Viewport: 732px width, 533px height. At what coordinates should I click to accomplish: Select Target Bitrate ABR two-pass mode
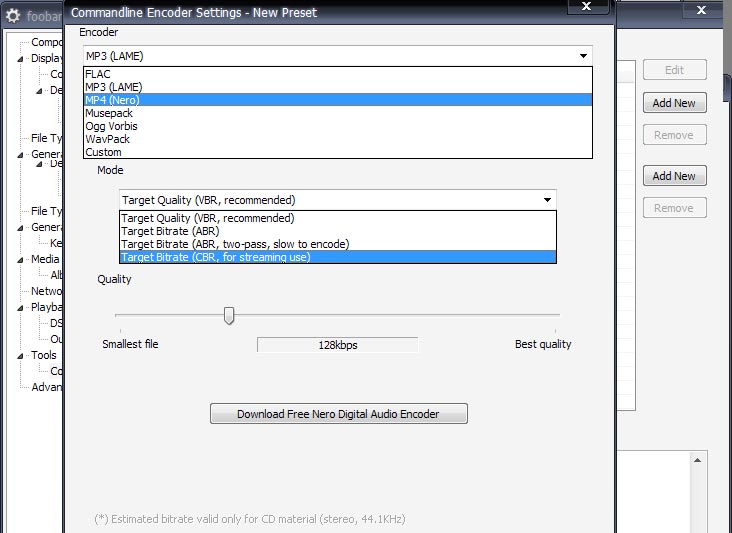(x=338, y=244)
